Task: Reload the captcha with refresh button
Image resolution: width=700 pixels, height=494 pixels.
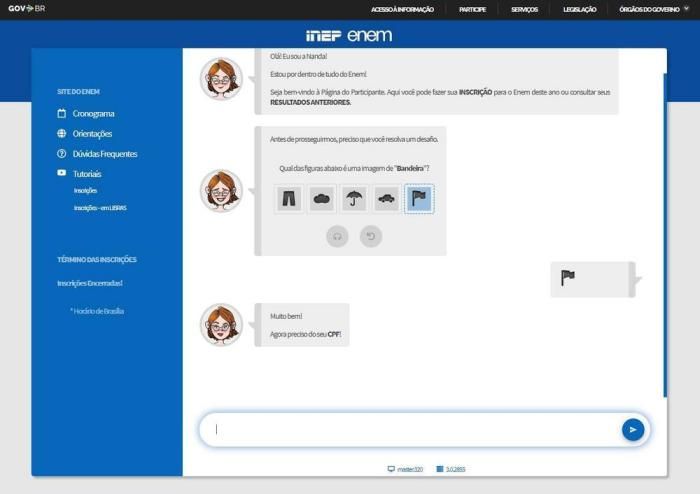Action: [371, 236]
